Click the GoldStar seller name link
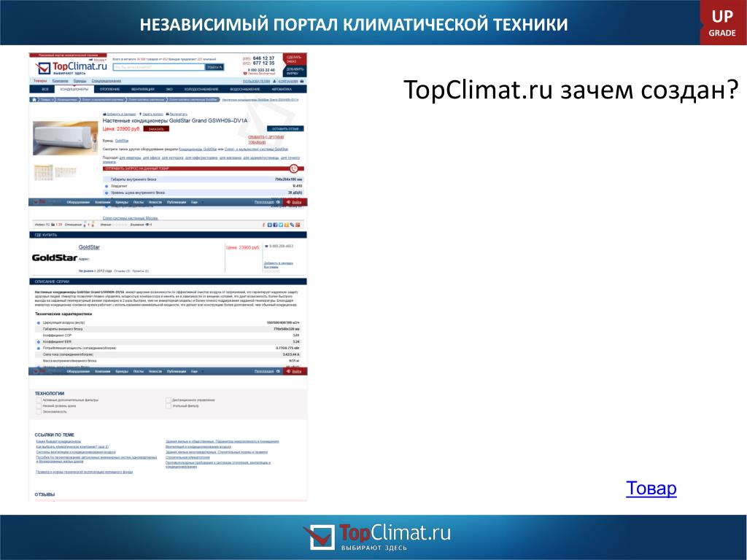The height and width of the screenshot is (560, 747). 89,247
